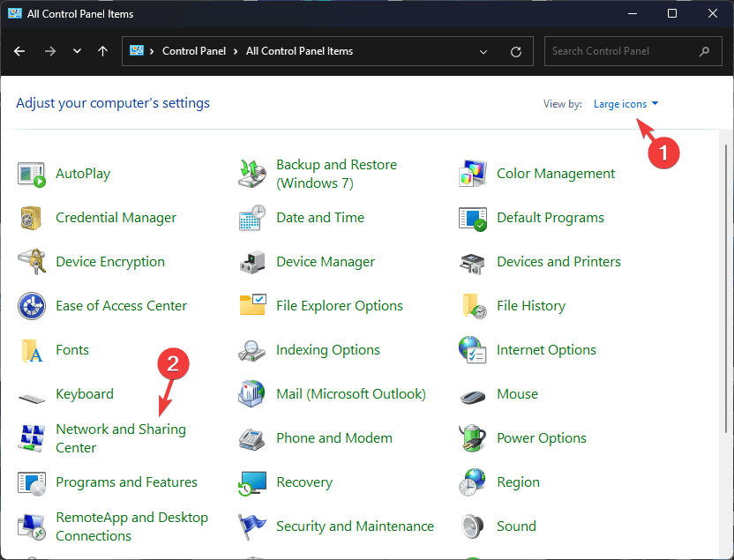The height and width of the screenshot is (560, 734).
Task: Click the Forward navigation arrow
Action: click(50, 51)
